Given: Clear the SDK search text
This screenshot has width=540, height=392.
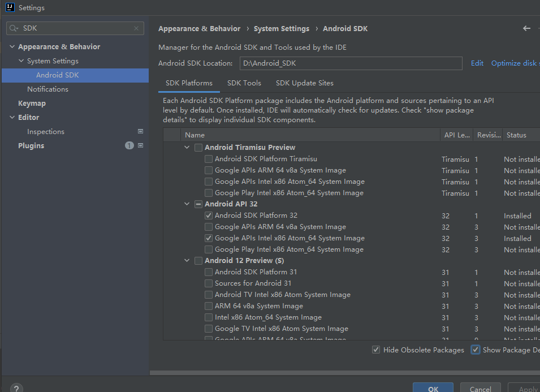Looking at the screenshot, I should click(136, 28).
